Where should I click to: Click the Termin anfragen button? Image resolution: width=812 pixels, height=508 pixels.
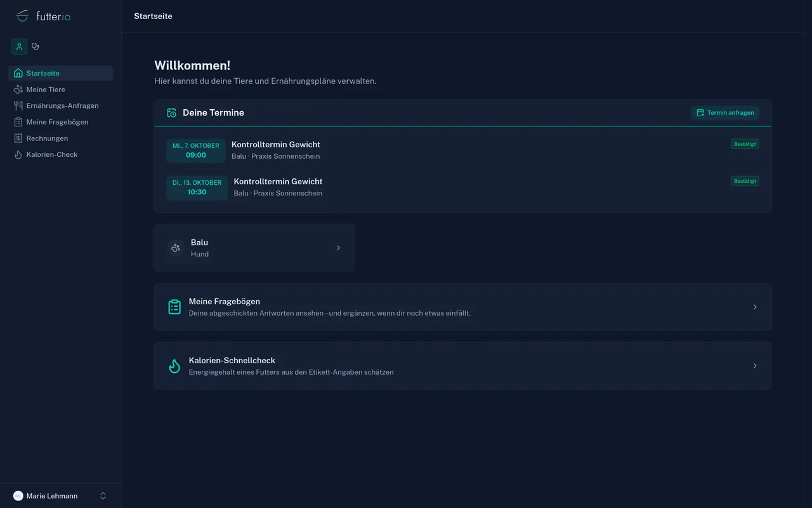(725, 112)
